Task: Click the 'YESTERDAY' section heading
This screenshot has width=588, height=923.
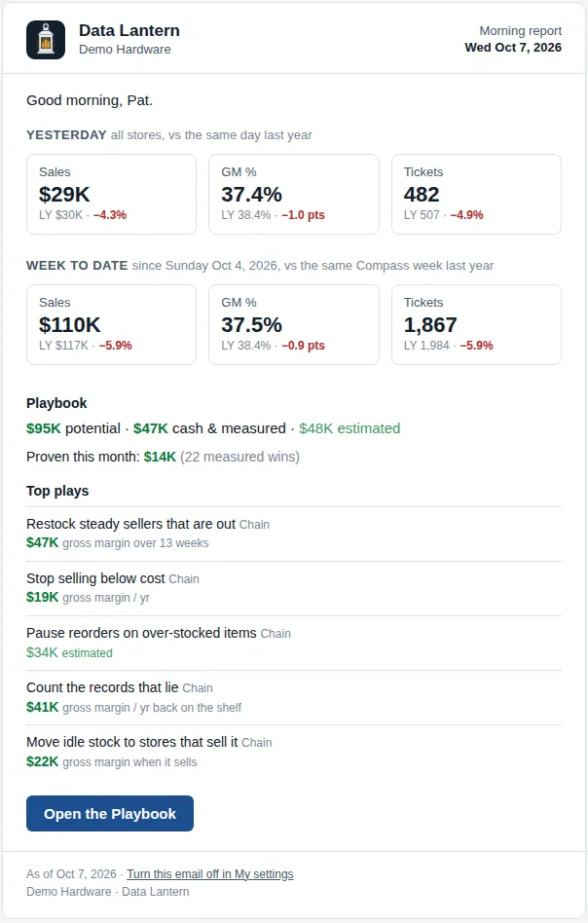Action: pos(66,134)
